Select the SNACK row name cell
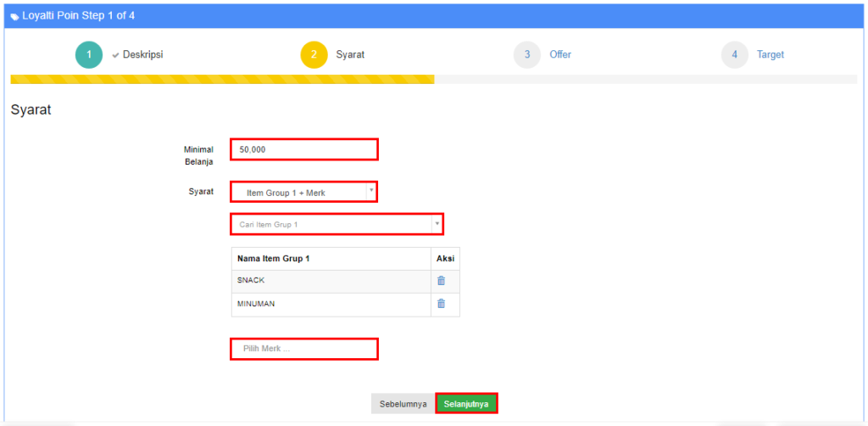Screen dimensions: 868x426 [331, 281]
